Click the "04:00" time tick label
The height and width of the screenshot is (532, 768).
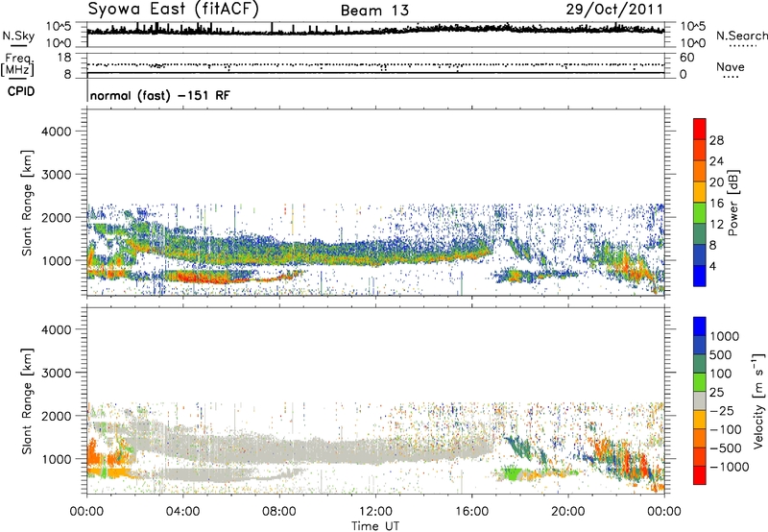click(x=182, y=512)
